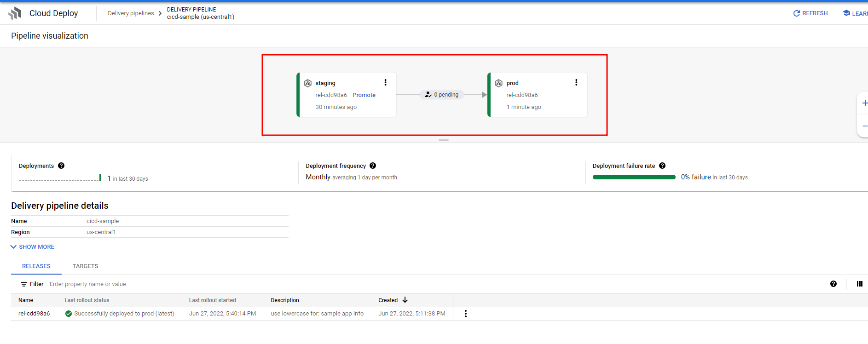Sort by Description column header

click(x=285, y=300)
